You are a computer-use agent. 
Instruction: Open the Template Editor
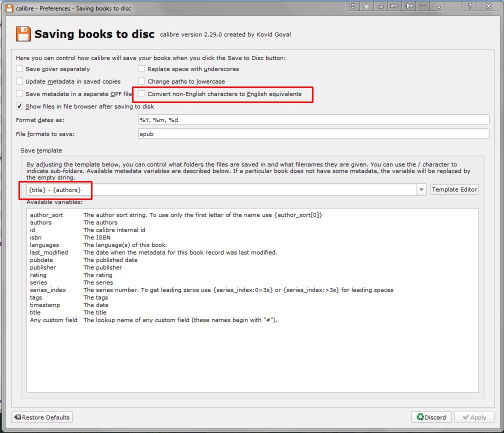click(454, 189)
